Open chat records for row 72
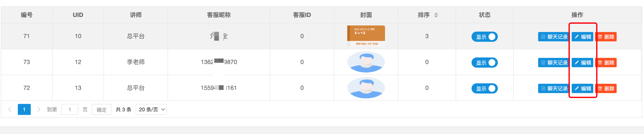 coord(553,88)
